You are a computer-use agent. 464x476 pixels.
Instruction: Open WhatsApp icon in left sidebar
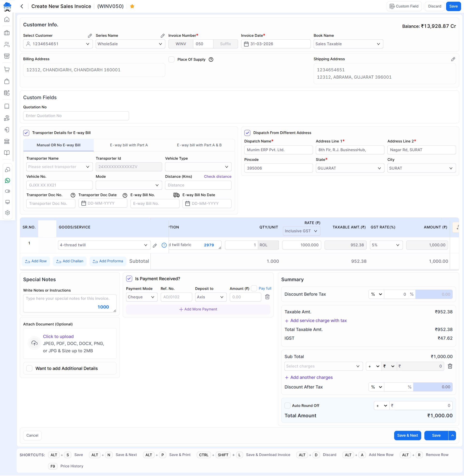click(7, 180)
